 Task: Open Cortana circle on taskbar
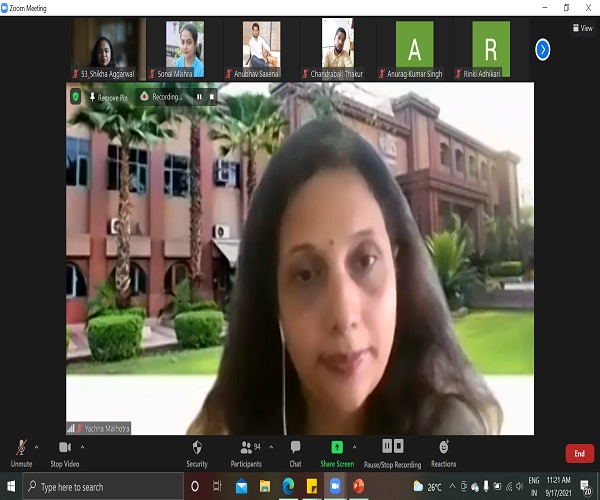[x=195, y=487]
